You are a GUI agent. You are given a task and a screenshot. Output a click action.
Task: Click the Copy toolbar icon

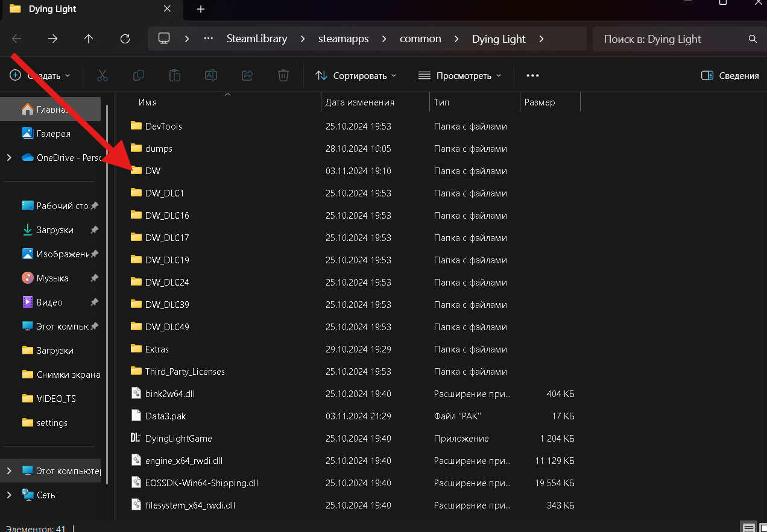139,75
